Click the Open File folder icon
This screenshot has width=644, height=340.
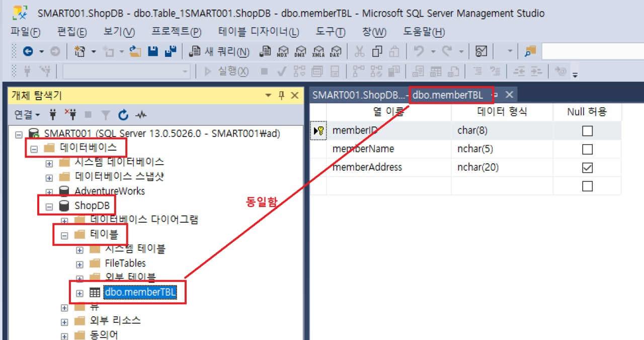(135, 51)
